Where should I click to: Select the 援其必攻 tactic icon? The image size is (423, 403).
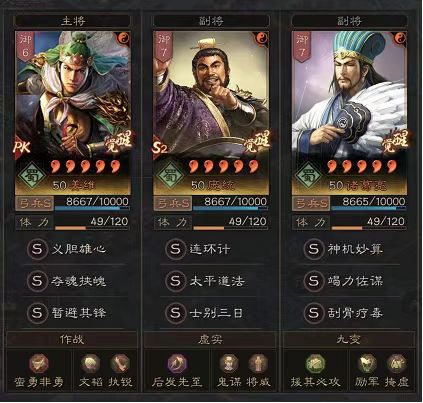pos(315,363)
